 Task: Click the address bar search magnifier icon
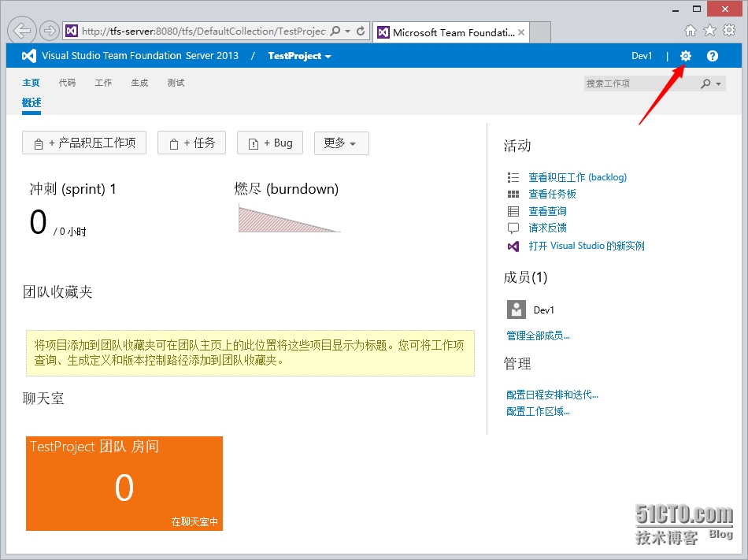(335, 31)
